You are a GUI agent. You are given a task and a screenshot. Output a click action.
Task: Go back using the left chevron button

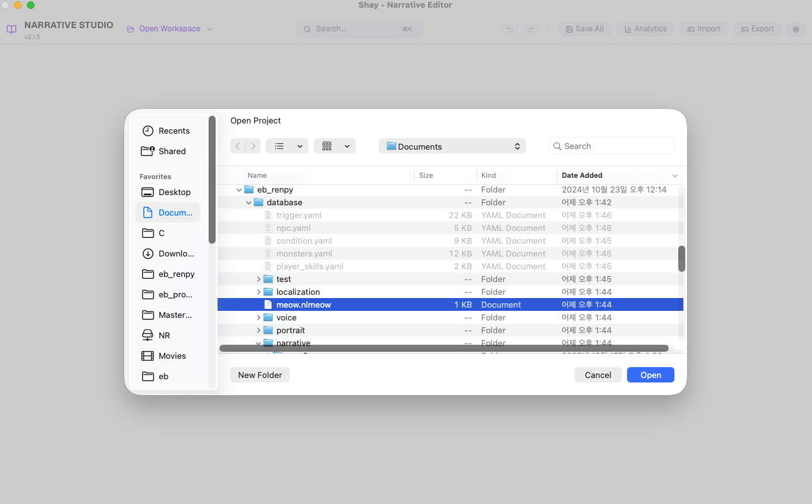(237, 146)
